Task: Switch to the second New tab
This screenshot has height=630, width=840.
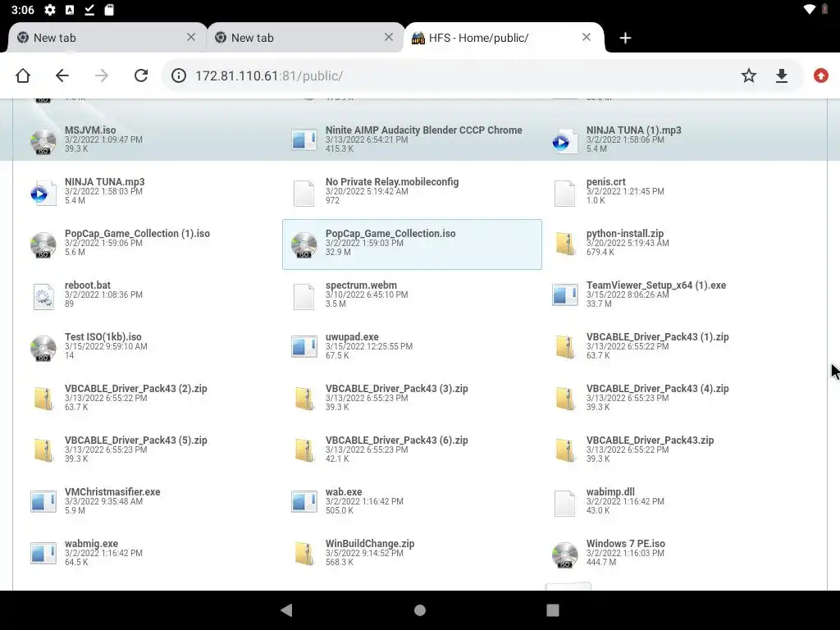Action: pyautogui.click(x=303, y=38)
